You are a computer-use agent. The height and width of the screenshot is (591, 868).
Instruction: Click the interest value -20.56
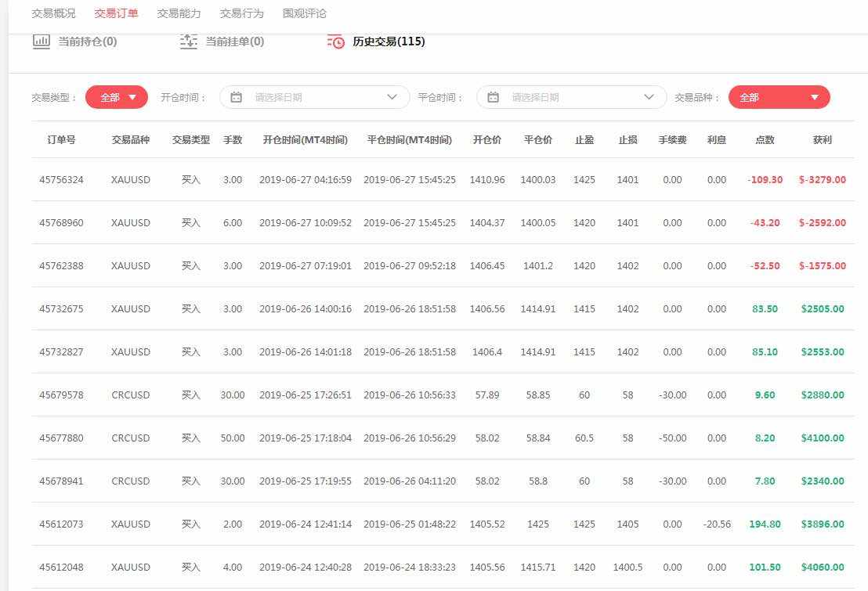click(x=717, y=524)
